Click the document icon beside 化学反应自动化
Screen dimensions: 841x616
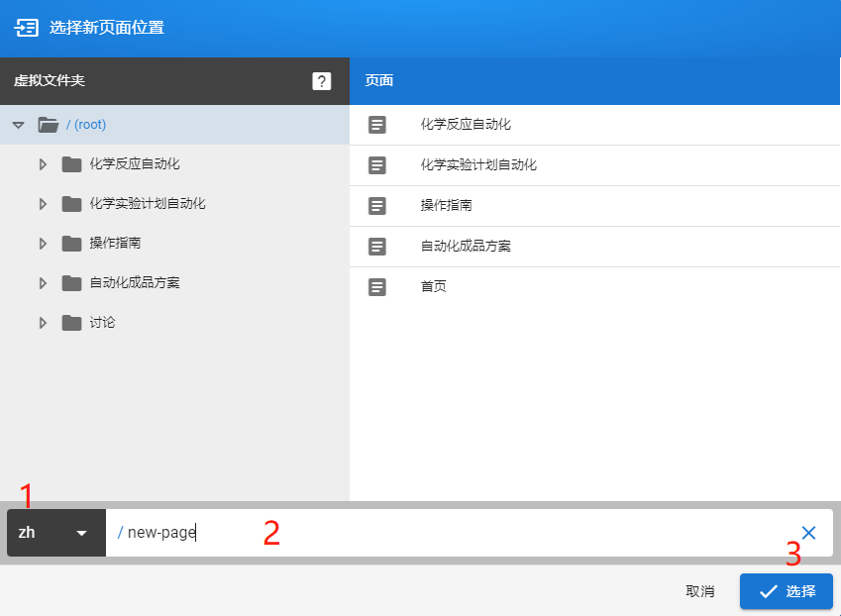click(x=377, y=124)
